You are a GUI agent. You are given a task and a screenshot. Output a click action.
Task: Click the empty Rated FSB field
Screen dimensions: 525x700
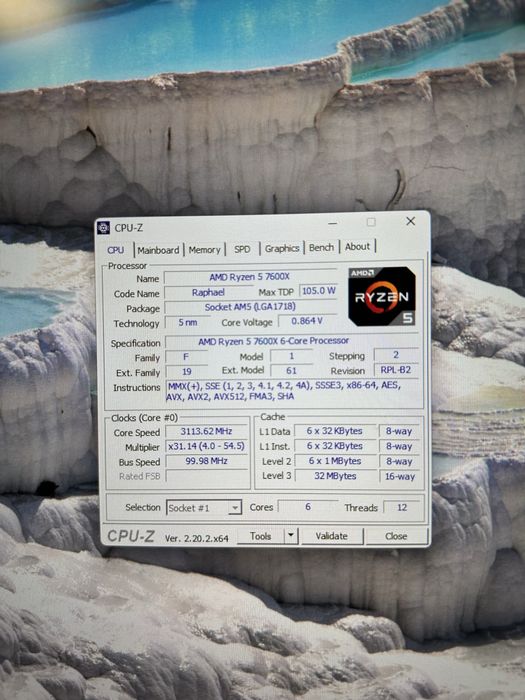206,476
